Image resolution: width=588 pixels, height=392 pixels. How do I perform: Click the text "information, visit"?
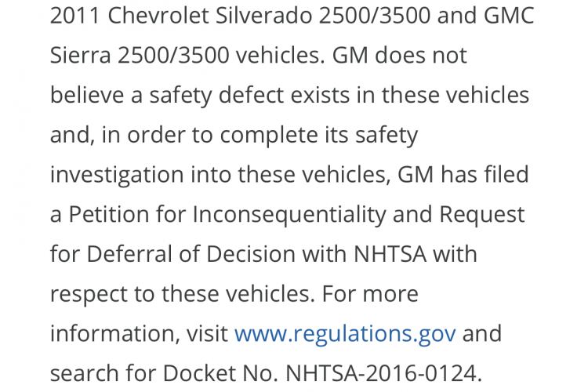(x=140, y=333)
